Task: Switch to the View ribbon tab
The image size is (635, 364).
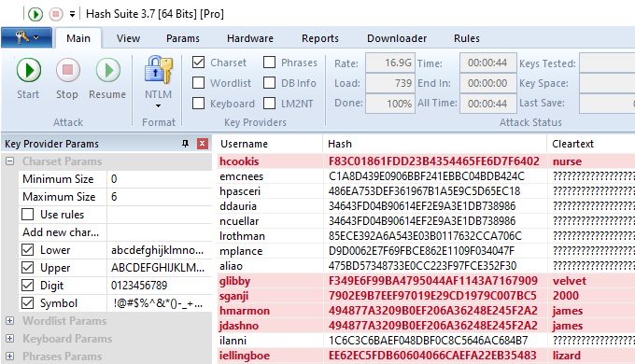Action: [x=128, y=38]
